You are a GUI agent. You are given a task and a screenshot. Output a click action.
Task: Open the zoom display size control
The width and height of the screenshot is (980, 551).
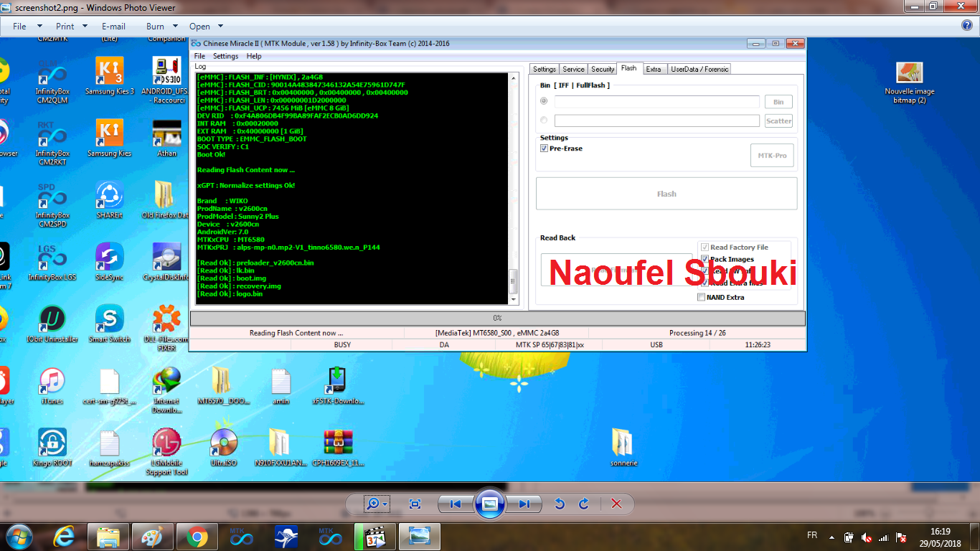pyautogui.click(x=377, y=504)
